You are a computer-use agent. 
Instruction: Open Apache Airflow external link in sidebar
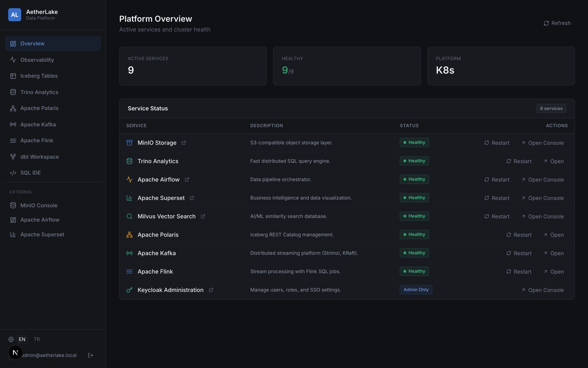53,220
